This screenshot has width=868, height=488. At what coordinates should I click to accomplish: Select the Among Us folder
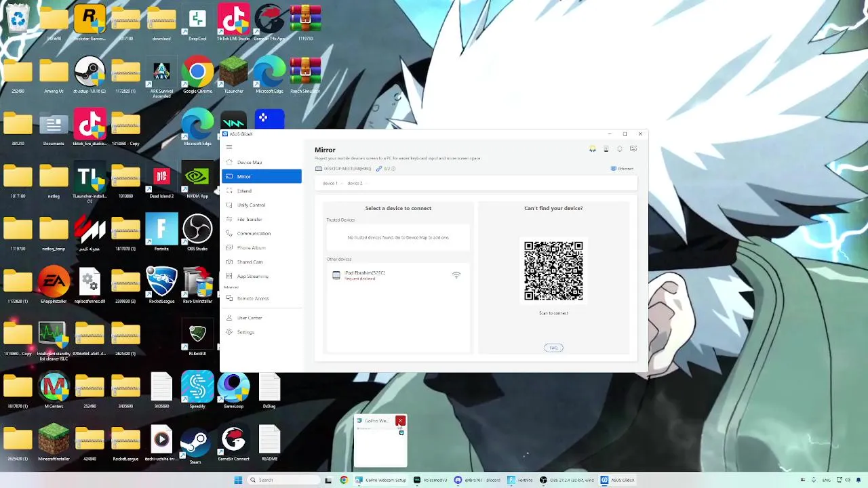[54, 75]
